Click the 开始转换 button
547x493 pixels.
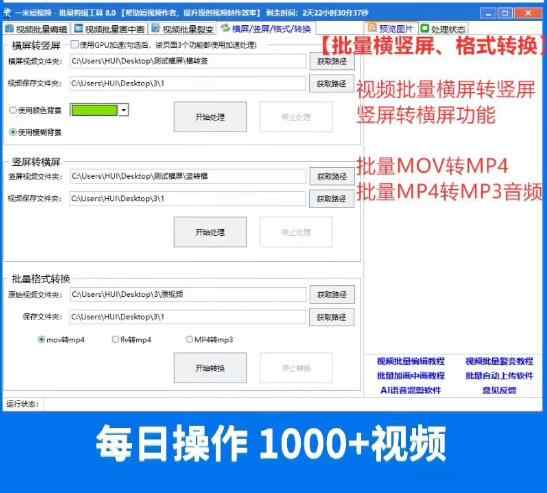pyautogui.click(x=210, y=368)
